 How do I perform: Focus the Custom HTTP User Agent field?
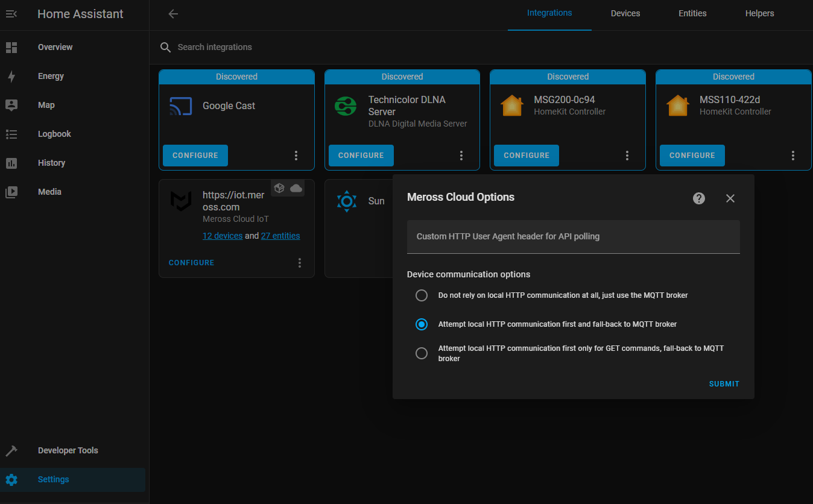click(574, 236)
